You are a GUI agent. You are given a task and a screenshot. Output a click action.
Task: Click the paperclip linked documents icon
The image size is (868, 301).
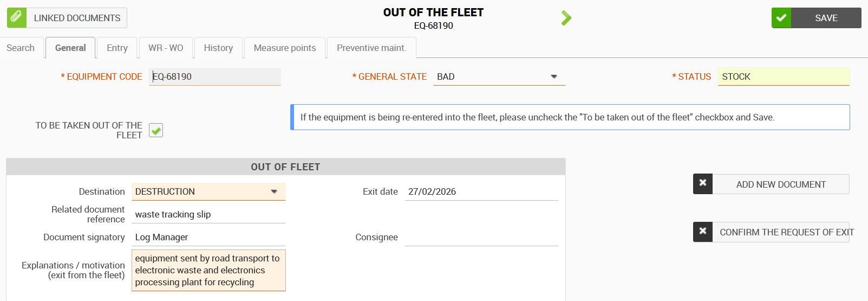pos(16,17)
